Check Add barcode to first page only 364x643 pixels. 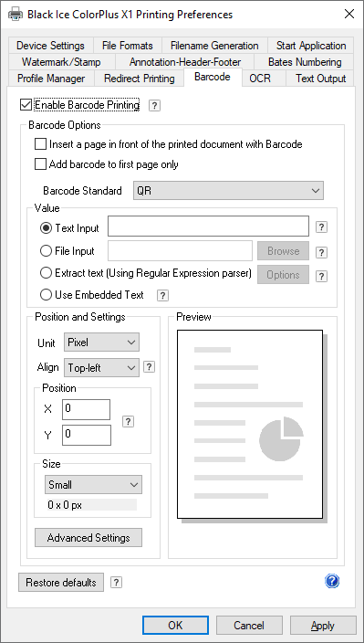[x=40, y=164]
